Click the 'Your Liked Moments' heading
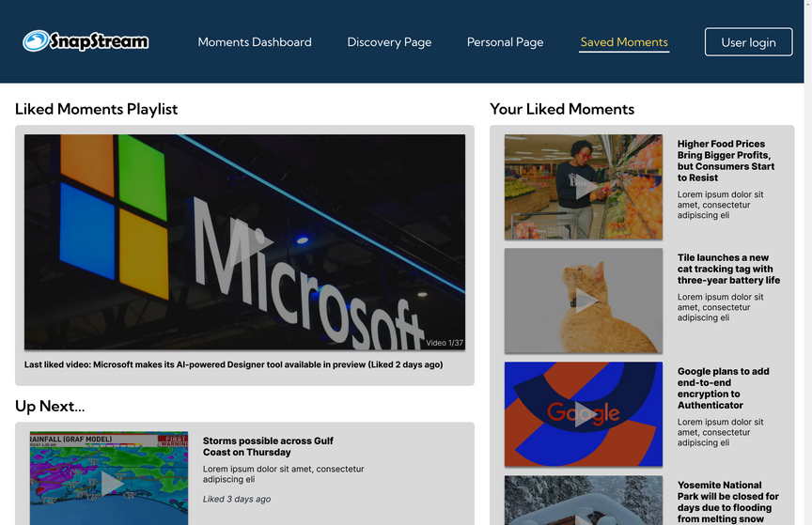This screenshot has width=812, height=525. click(x=562, y=109)
